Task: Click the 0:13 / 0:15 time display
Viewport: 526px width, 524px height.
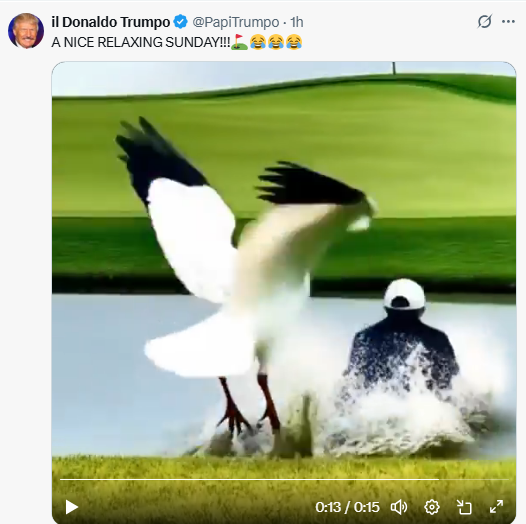Action: point(348,507)
